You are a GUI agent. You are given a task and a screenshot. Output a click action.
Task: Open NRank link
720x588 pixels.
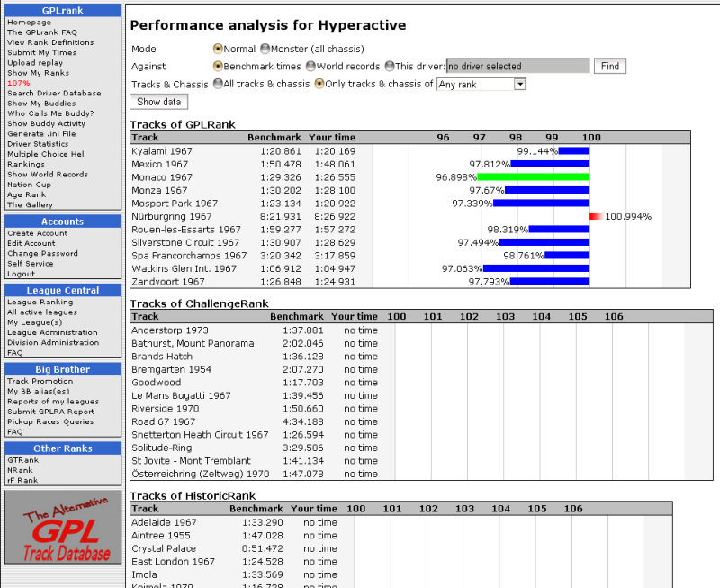[20, 470]
